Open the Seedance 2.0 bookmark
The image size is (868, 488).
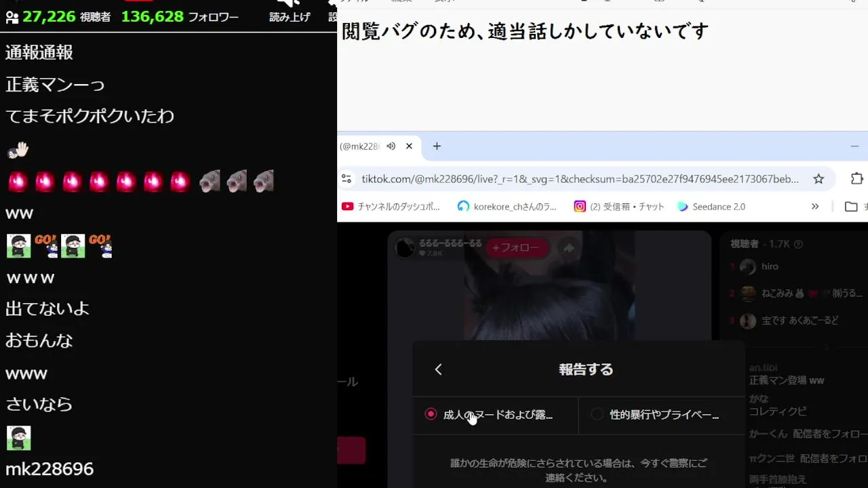(711, 207)
